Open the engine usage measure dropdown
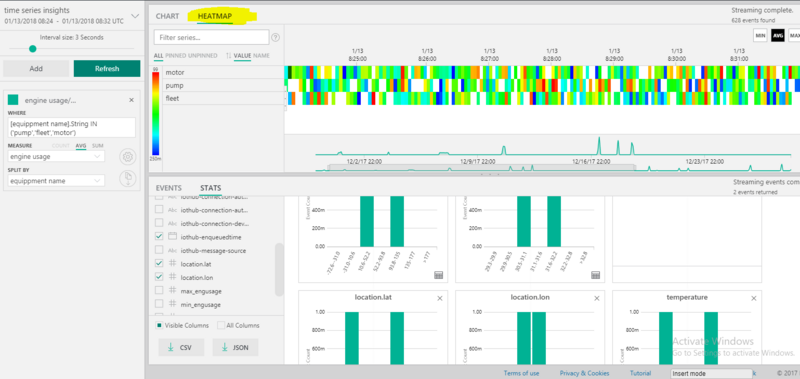 tap(56, 157)
